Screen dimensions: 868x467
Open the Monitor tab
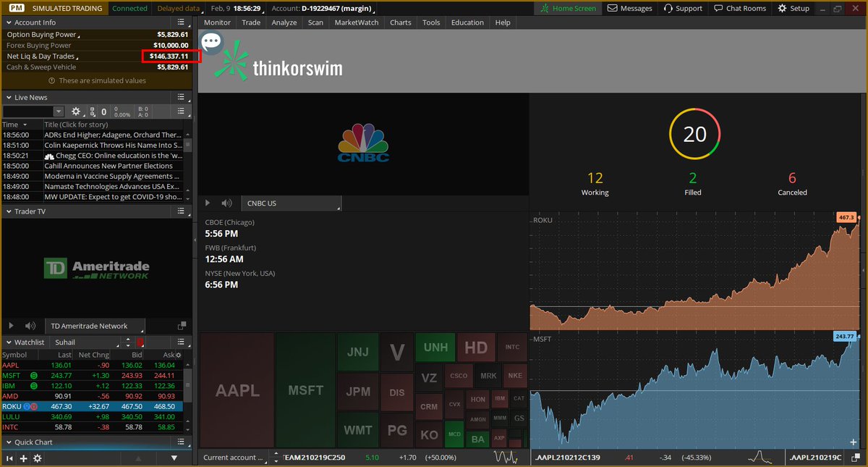click(217, 22)
